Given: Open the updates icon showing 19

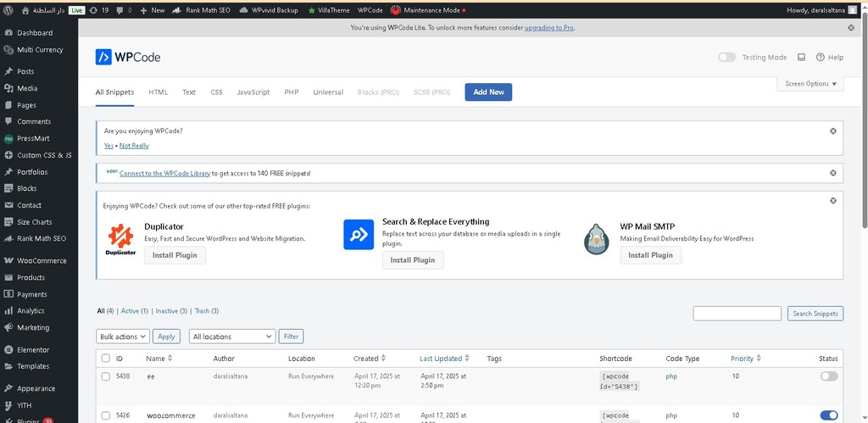Looking at the screenshot, I should (93, 10).
